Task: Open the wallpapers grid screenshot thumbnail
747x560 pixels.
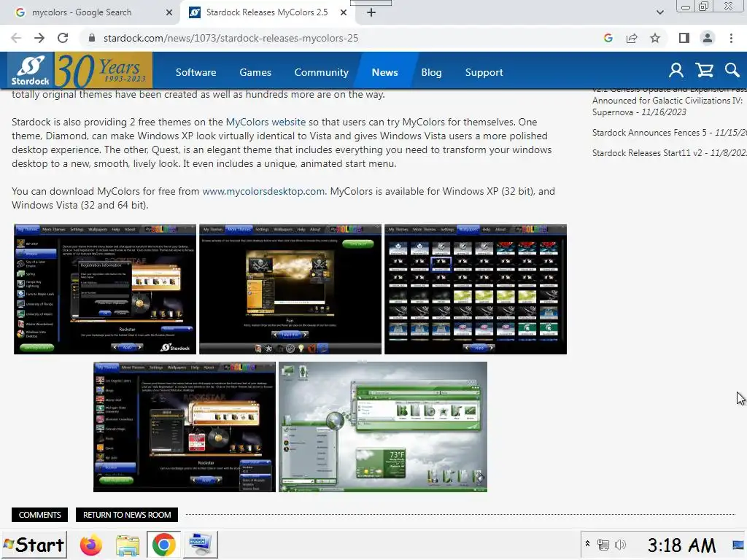Action: pos(476,289)
